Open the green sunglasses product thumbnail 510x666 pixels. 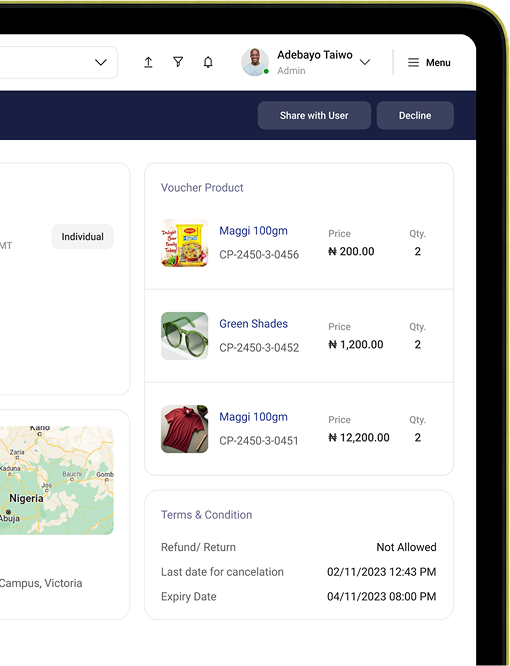[185, 336]
